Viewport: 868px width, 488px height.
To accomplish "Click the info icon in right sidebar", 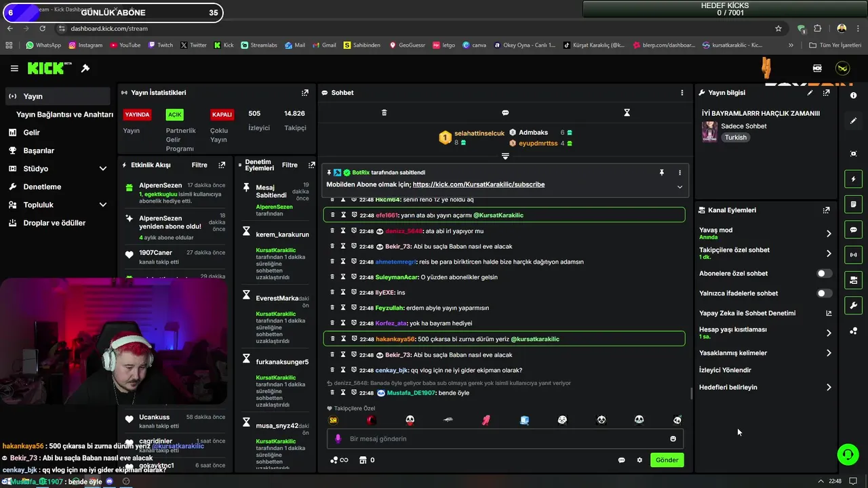I will (853, 96).
